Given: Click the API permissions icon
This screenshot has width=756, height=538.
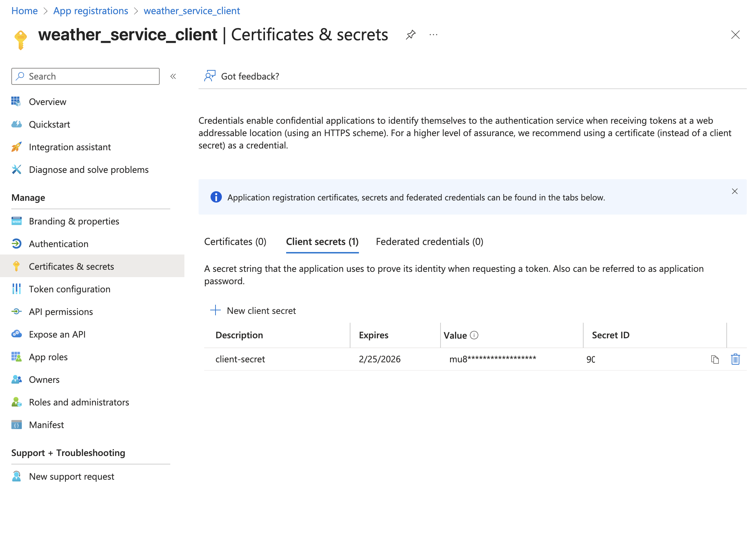Looking at the screenshot, I should click(x=16, y=311).
